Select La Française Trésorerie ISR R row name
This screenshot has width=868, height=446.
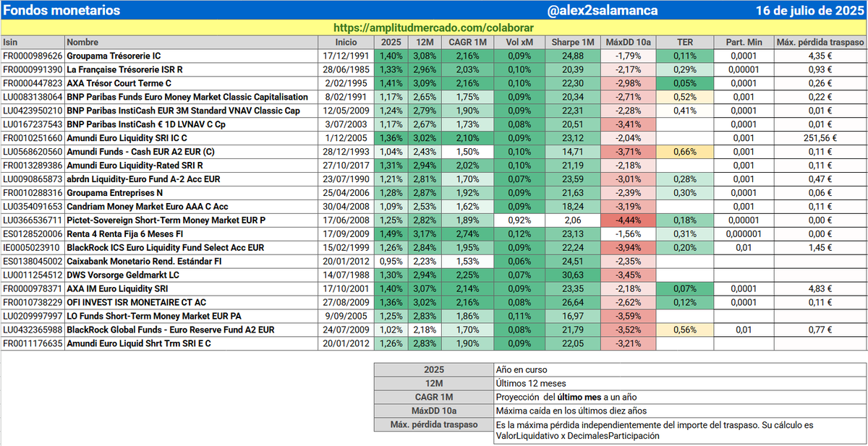[125, 69]
